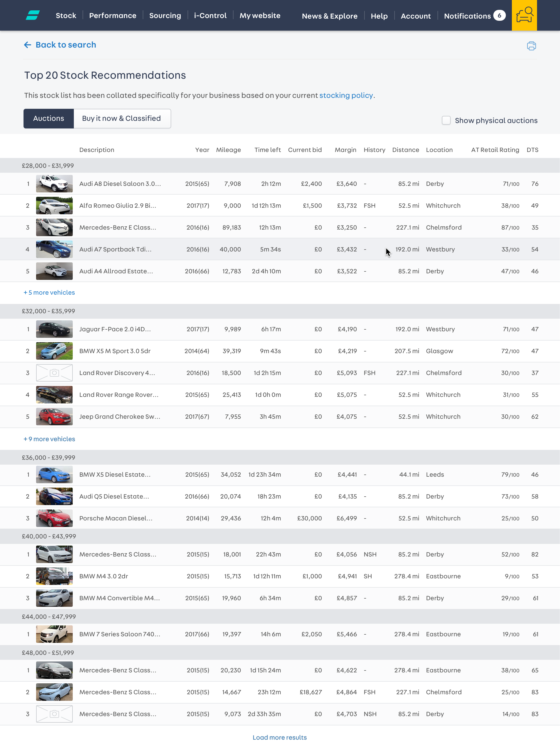Screen dimensions: 560x750
Task: Click Leeds location for BMW X5 Diesel
Action: pos(435,474)
